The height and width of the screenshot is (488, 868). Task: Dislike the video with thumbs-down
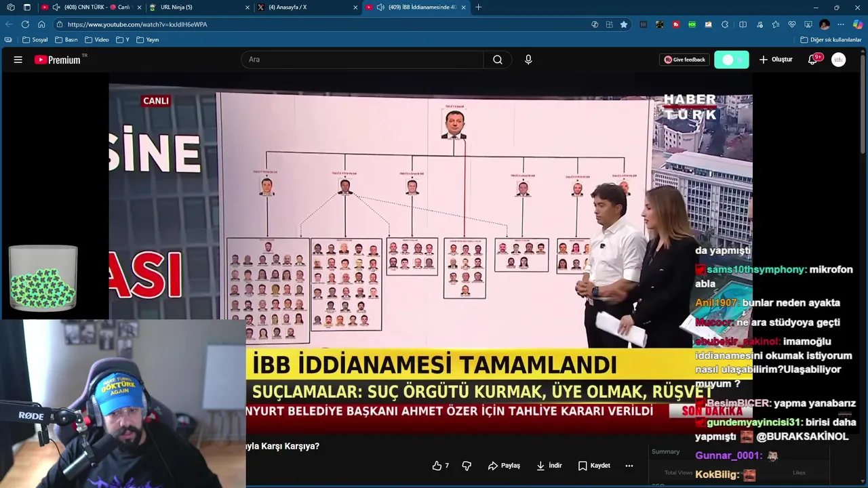click(467, 466)
